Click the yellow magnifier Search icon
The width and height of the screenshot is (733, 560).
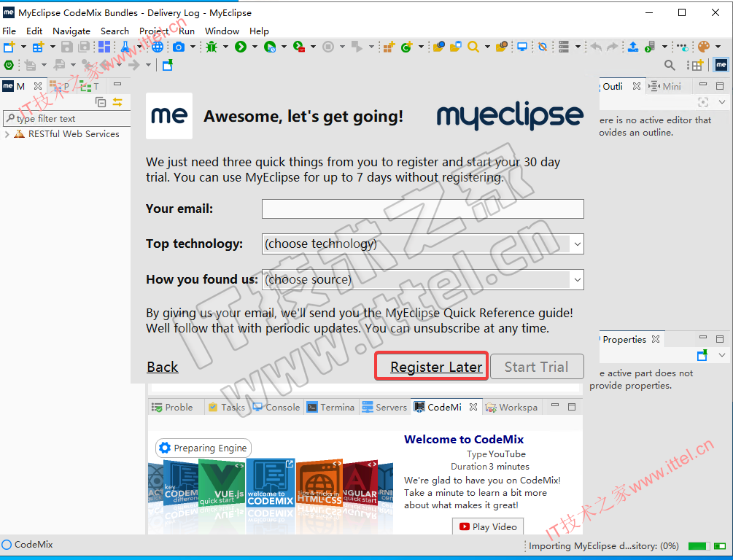(473, 47)
